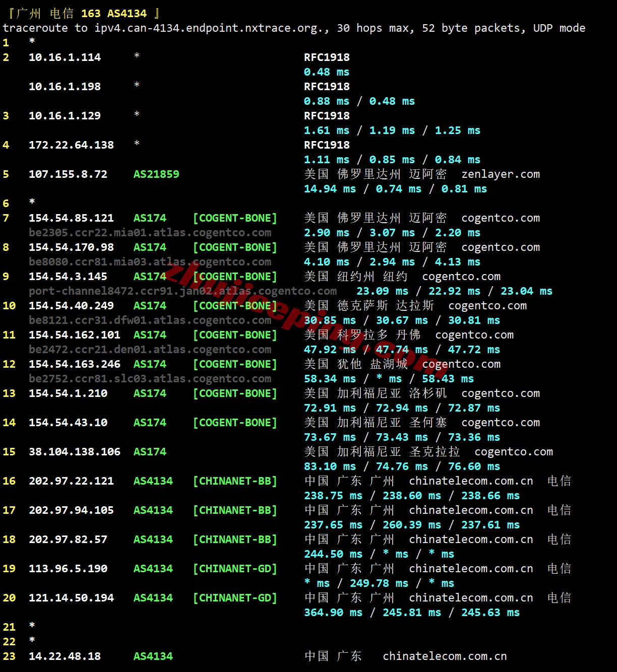Click location text 美国 加利福尼亚 圣克拉拉

(382, 452)
